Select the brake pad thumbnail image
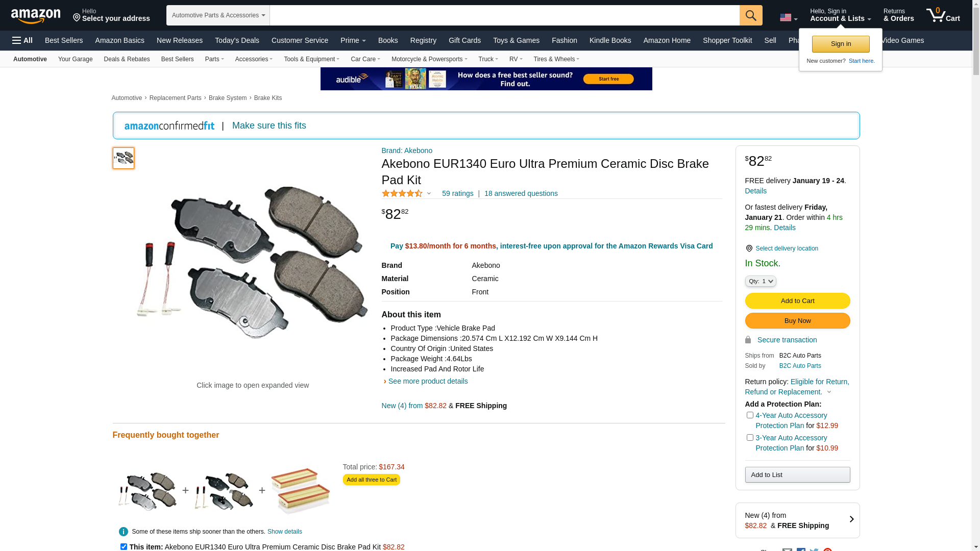Screen dimensions: 980x551 (124, 158)
